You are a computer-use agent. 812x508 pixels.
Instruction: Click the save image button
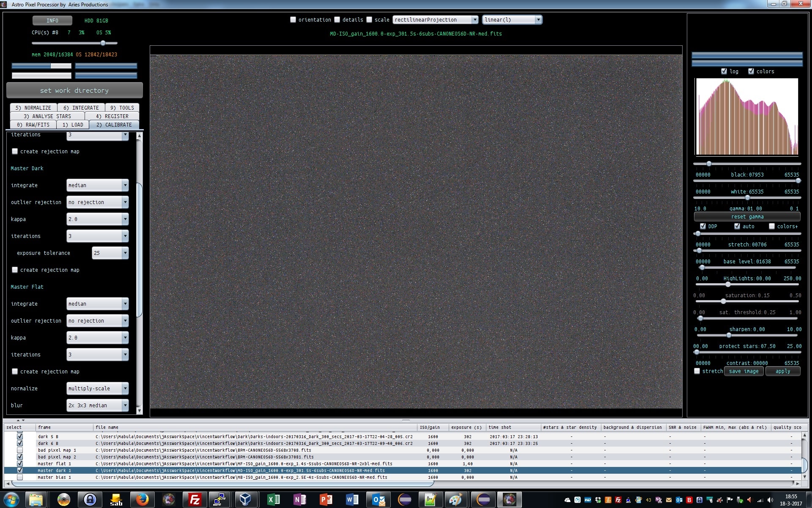coord(744,371)
